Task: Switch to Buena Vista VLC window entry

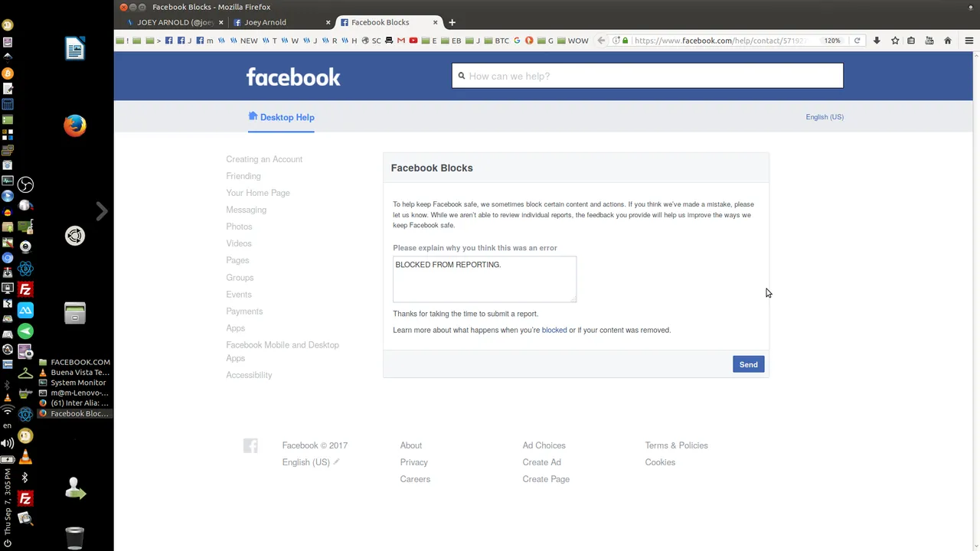Action: click(x=74, y=373)
